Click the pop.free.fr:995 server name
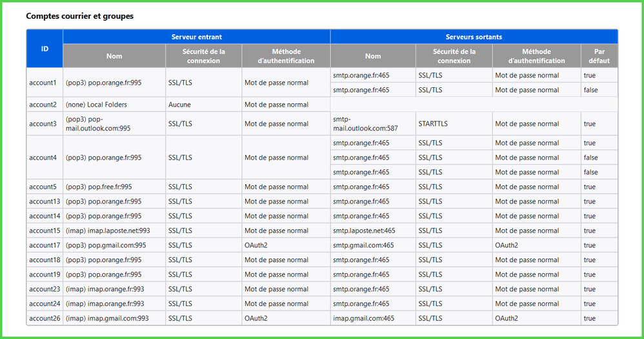 [x=99, y=187]
